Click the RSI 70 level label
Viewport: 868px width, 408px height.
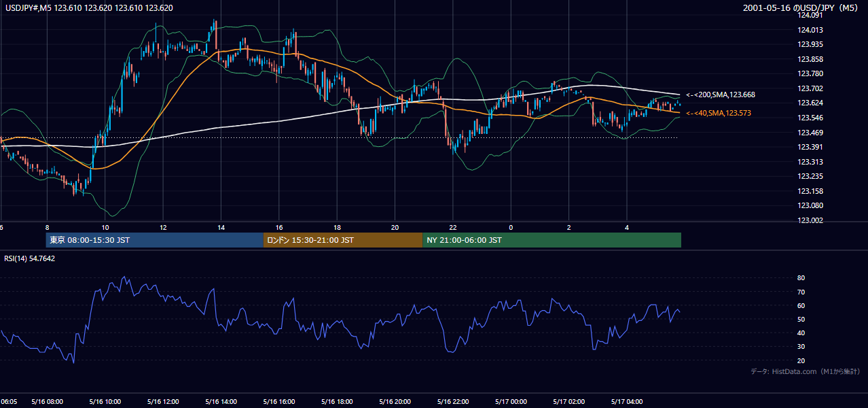tap(801, 292)
